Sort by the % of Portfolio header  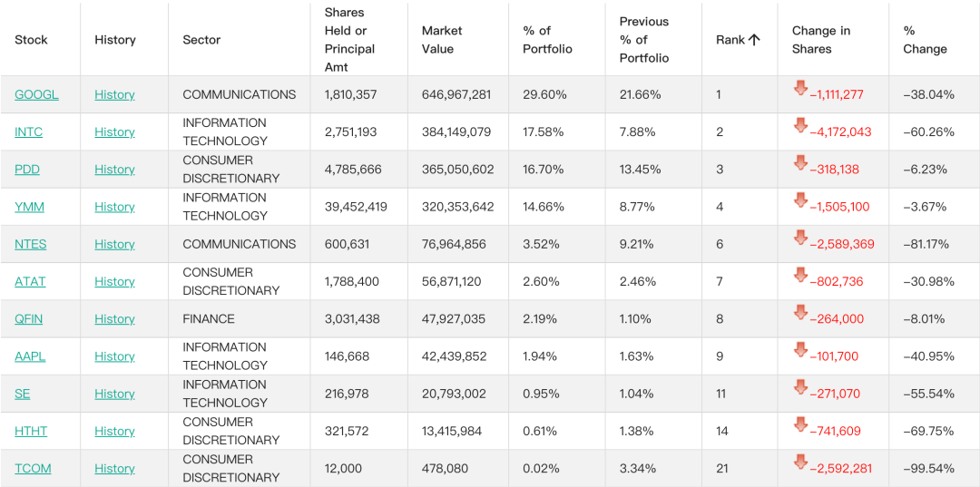click(547, 40)
